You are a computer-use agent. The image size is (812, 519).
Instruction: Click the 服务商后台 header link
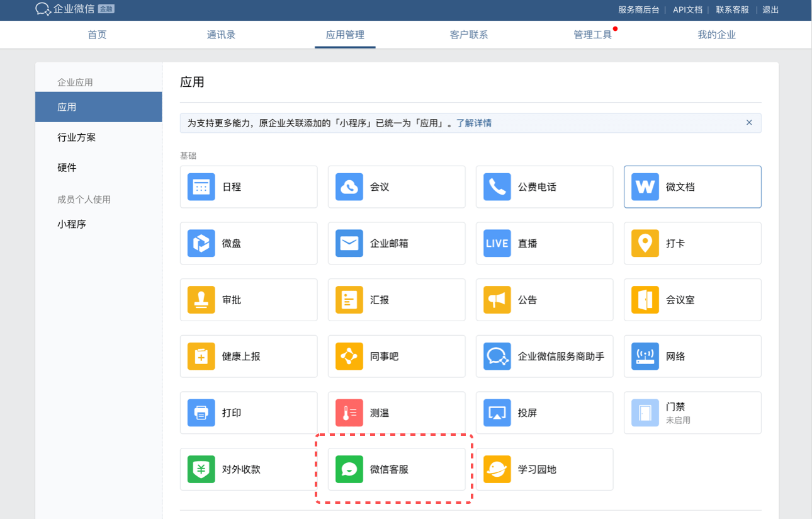pyautogui.click(x=639, y=9)
